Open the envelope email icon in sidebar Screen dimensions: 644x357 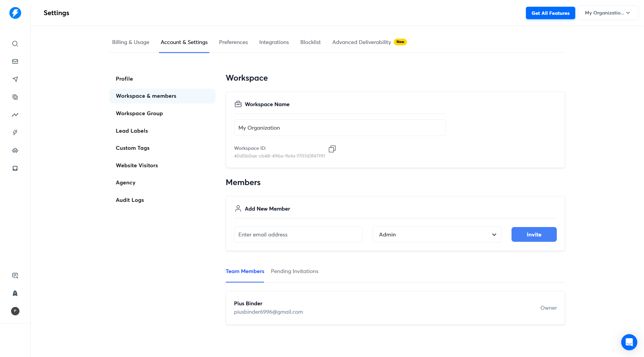15,61
